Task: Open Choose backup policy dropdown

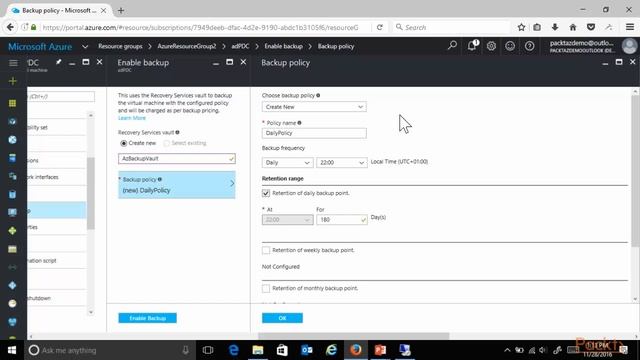Action: [x=314, y=107]
